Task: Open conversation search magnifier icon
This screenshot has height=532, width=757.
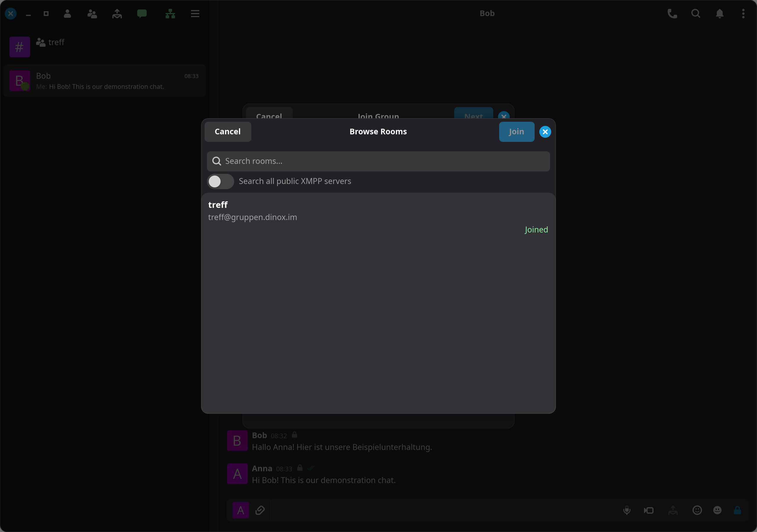Action: [x=696, y=14]
